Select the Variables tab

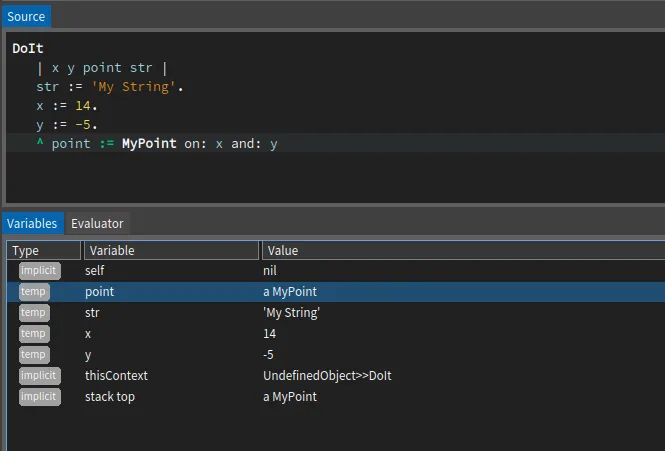pyautogui.click(x=32, y=223)
